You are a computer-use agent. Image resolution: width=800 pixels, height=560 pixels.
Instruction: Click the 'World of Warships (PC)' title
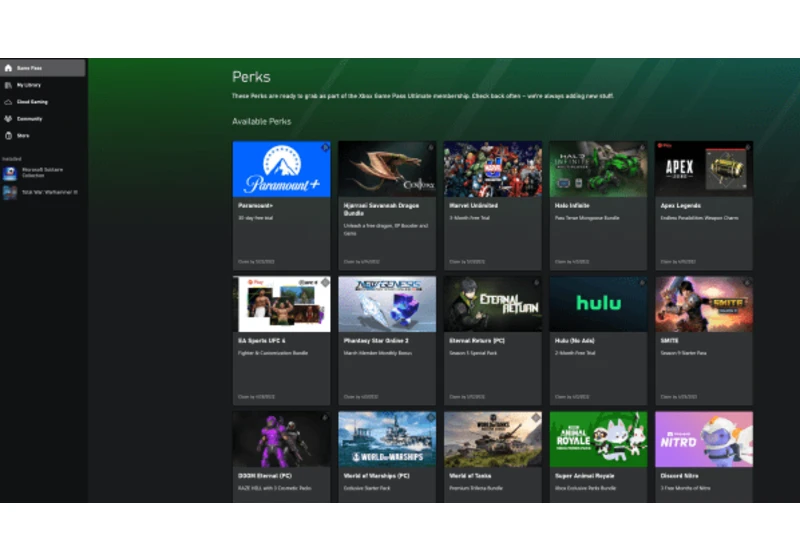point(377,476)
